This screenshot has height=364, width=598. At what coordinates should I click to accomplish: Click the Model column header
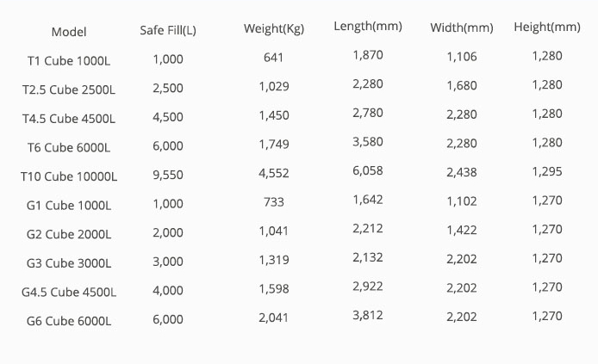tap(69, 32)
